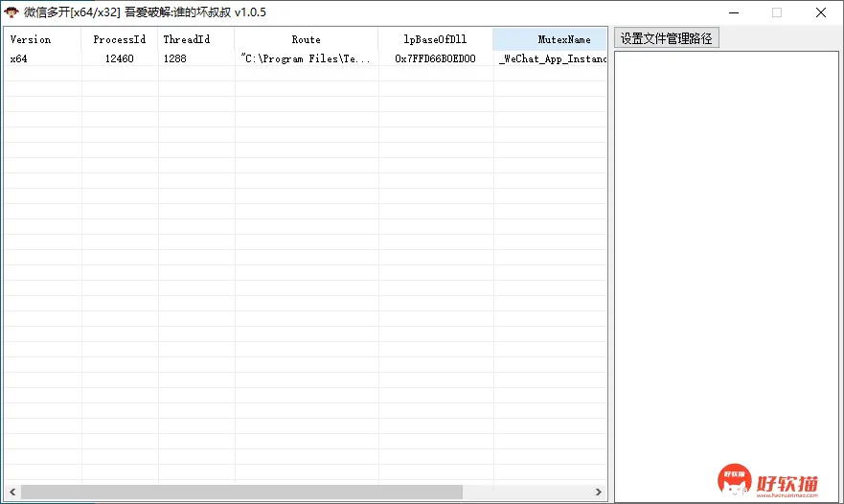The height and width of the screenshot is (504, 844).
Task: Click the horizontal scrollbar thumb
Action: click(x=241, y=492)
